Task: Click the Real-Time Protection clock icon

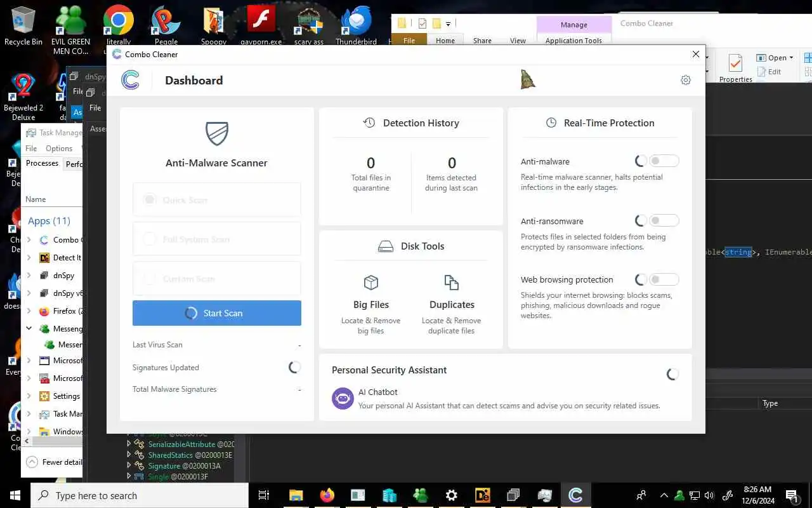Action: 551,123
